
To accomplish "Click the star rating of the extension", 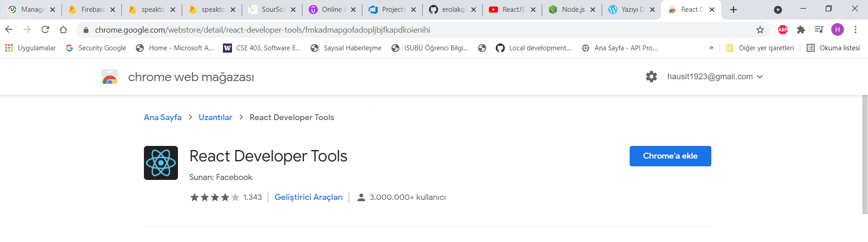I will [215, 197].
